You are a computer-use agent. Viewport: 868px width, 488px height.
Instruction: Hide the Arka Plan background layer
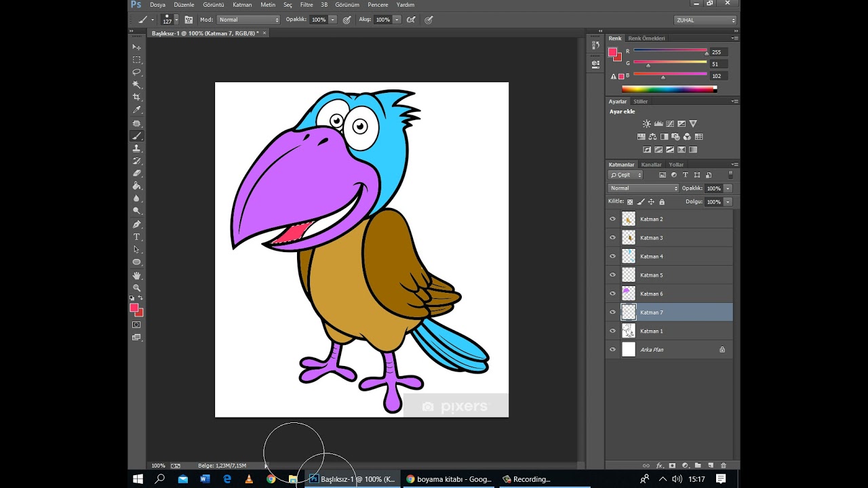[x=612, y=350]
